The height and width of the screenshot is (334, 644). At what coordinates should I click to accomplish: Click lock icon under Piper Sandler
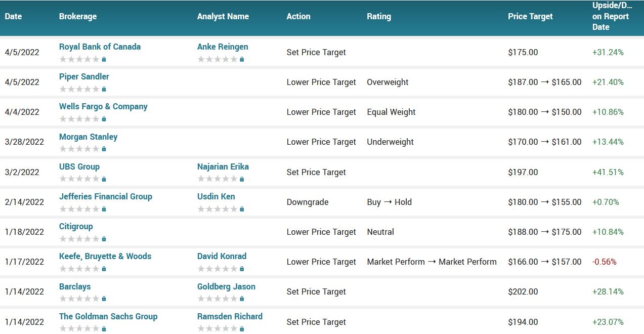pos(104,89)
